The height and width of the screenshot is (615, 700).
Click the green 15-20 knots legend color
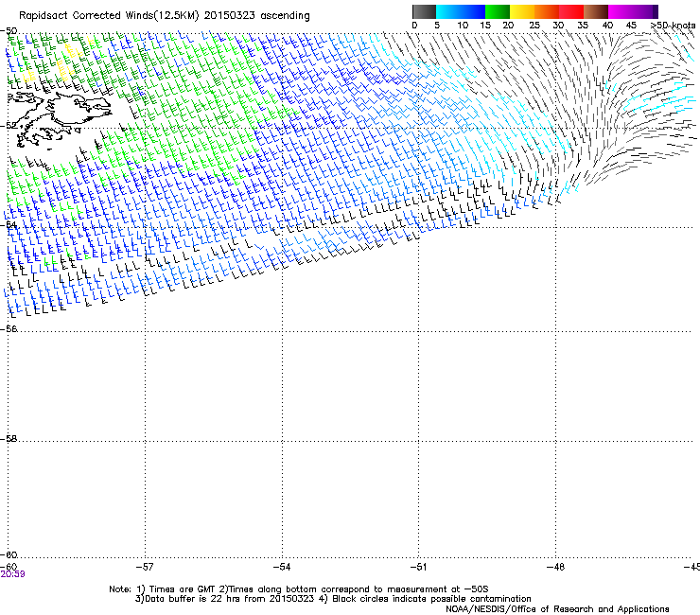pyautogui.click(x=498, y=11)
